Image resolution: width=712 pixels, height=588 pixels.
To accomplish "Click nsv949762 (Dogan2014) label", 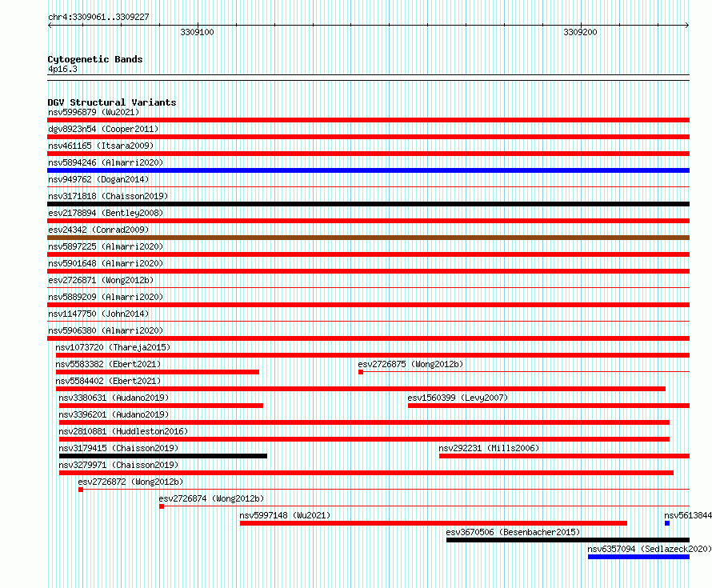I will pyautogui.click(x=98, y=179).
